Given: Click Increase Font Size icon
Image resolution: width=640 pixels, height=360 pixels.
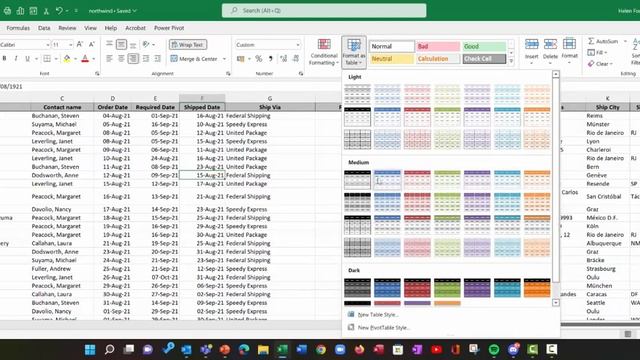Looking at the screenshot, I should click(80, 44).
